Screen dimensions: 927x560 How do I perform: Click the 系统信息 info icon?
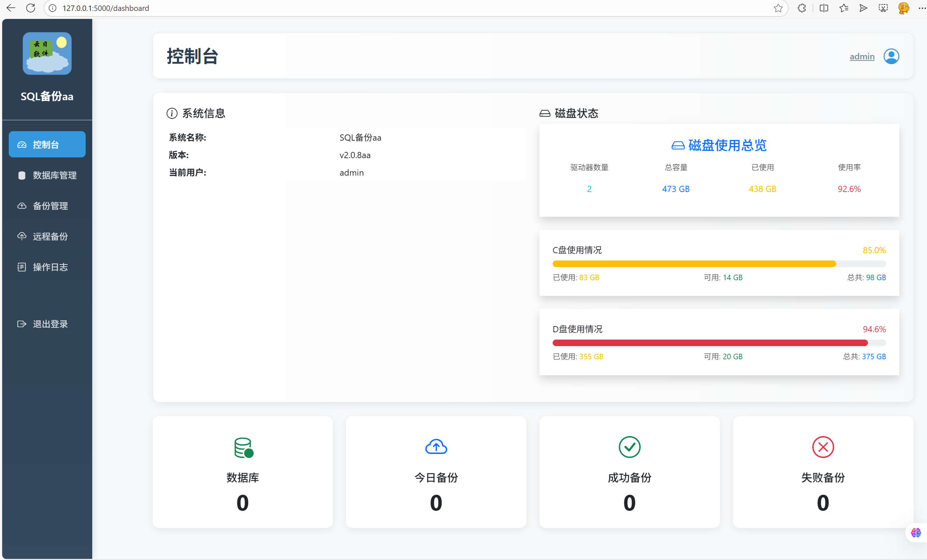pos(172,113)
